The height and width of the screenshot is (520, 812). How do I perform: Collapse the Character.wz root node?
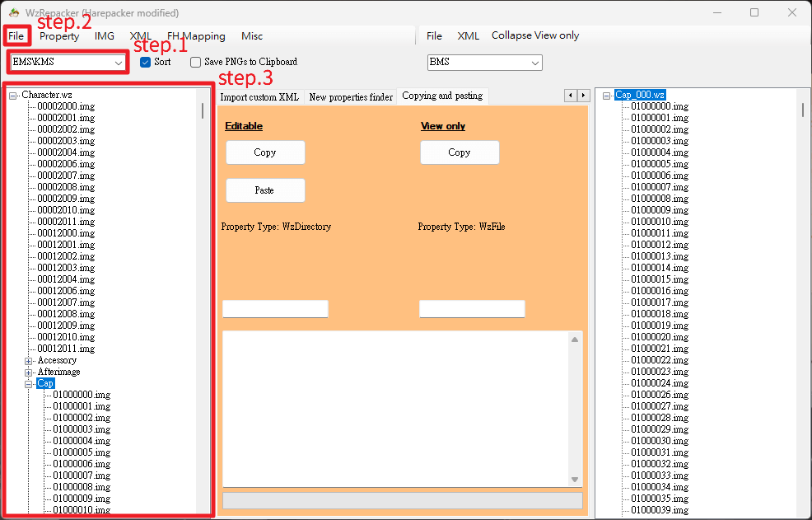(x=13, y=96)
